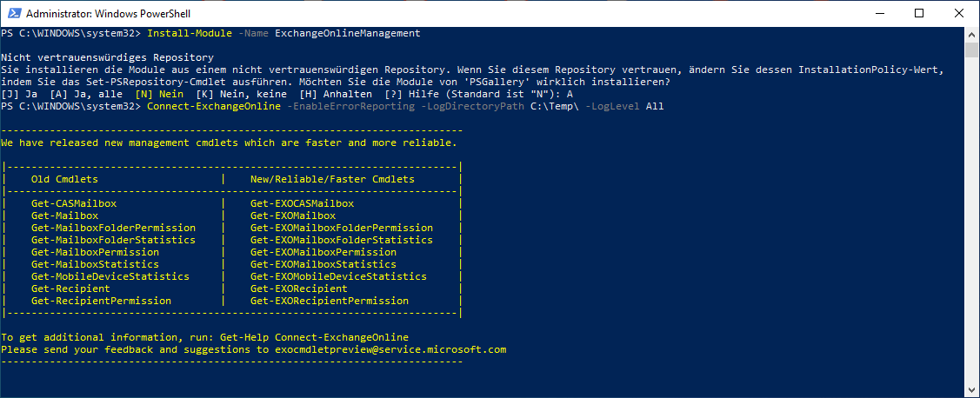
Task: Click the C:\Temp\ log directory path
Action: (555, 106)
